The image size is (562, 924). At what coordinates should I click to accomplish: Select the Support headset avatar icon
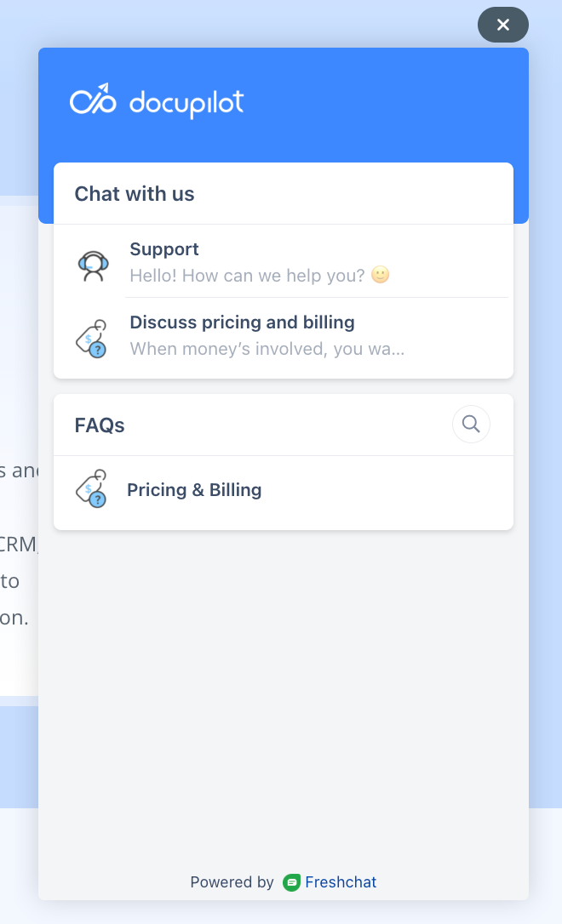(94, 263)
